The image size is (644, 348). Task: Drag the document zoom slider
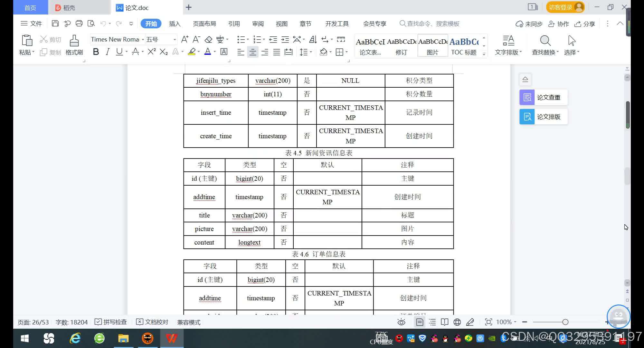coord(565,322)
